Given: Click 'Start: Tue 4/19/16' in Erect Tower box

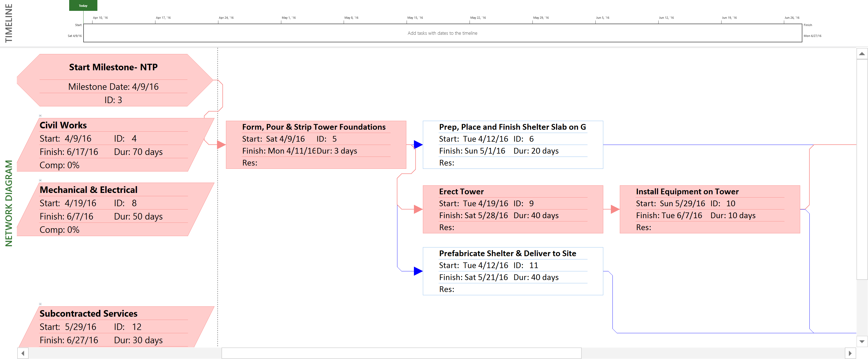Looking at the screenshot, I should tap(473, 203).
